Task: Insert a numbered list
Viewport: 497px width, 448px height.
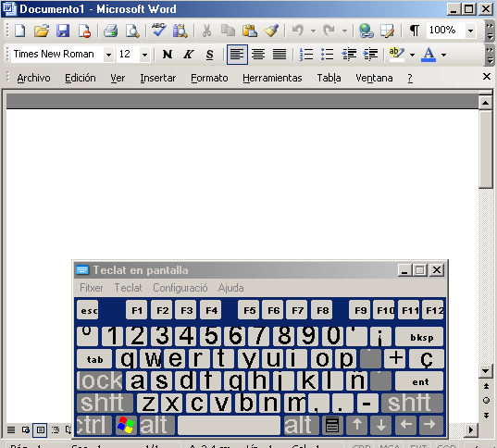Action: coord(305,55)
